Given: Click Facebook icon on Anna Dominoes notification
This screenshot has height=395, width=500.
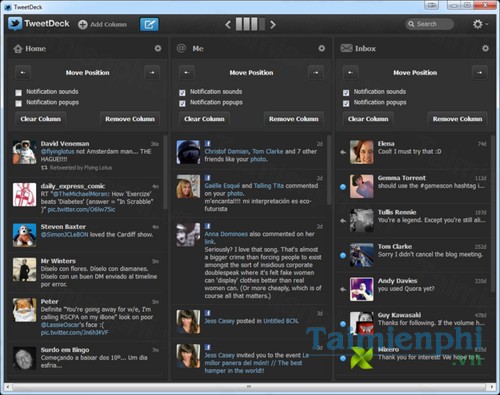Looking at the screenshot, I should (x=207, y=226).
